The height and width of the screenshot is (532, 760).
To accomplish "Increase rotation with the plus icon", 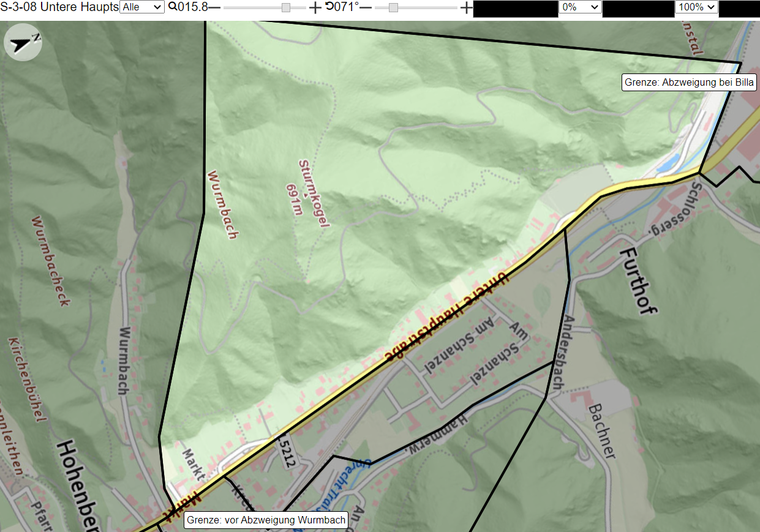I will click(x=466, y=7).
